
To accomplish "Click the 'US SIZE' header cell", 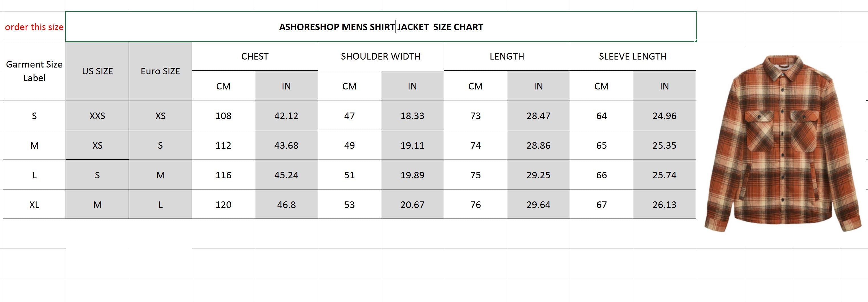I will (x=98, y=71).
